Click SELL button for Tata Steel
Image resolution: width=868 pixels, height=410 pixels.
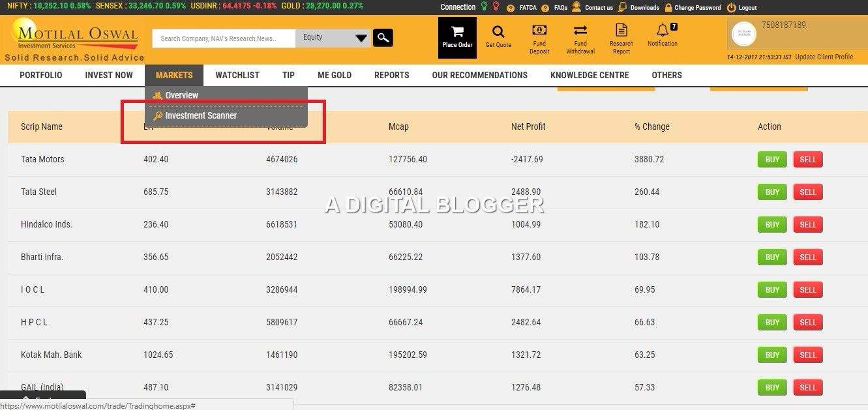pyautogui.click(x=808, y=192)
